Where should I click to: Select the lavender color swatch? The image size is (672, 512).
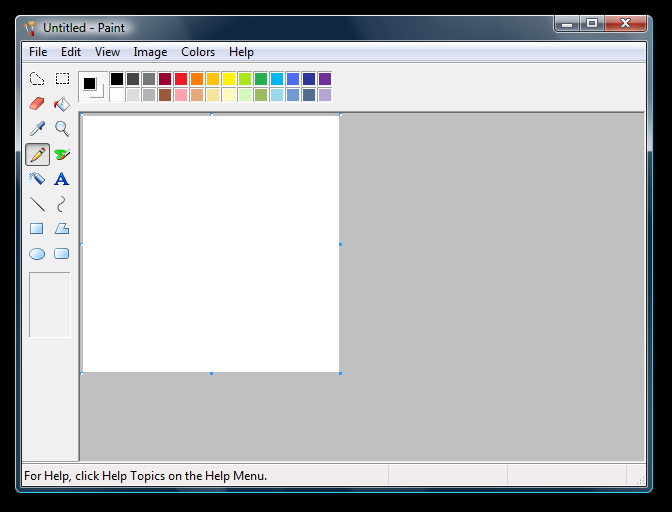click(325, 95)
